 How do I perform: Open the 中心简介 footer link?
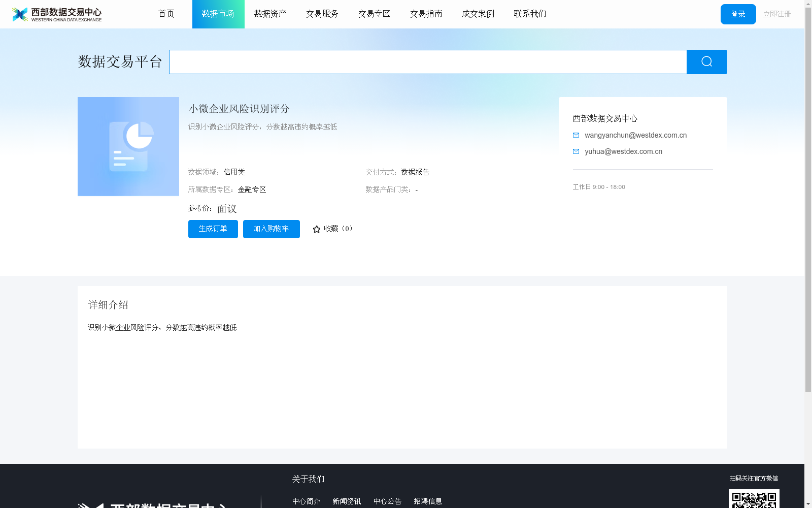tap(307, 501)
